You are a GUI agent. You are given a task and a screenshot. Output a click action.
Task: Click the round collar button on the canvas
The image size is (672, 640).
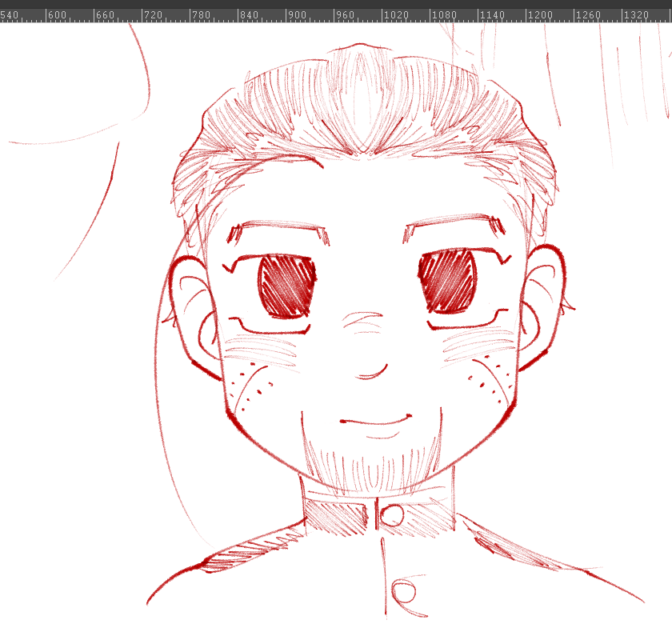pos(392,515)
